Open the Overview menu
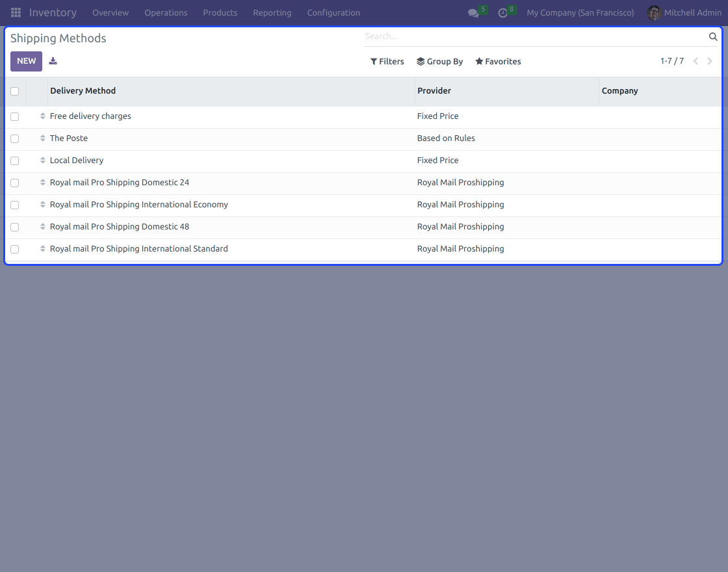The height and width of the screenshot is (572, 728). click(x=110, y=13)
